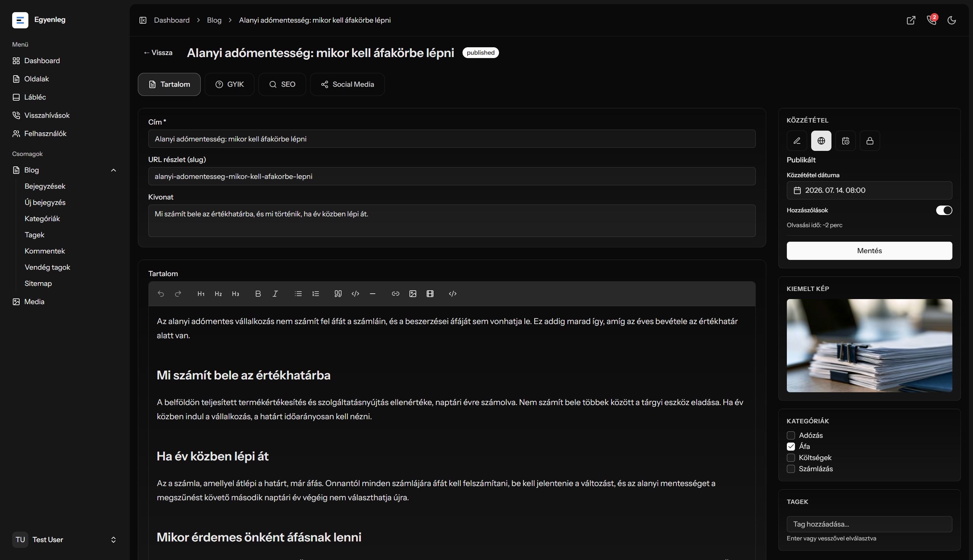Open Kategóriák in the sidebar
This screenshot has width=973, height=560.
[x=42, y=218]
